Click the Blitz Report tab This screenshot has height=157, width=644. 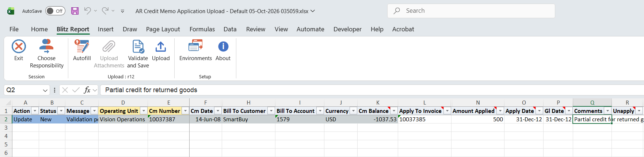(73, 29)
